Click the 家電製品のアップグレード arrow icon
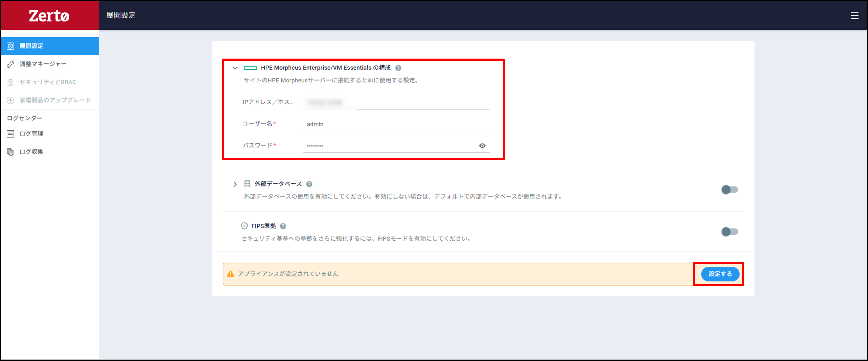Viewport: 868px width, 361px height. tap(10, 100)
